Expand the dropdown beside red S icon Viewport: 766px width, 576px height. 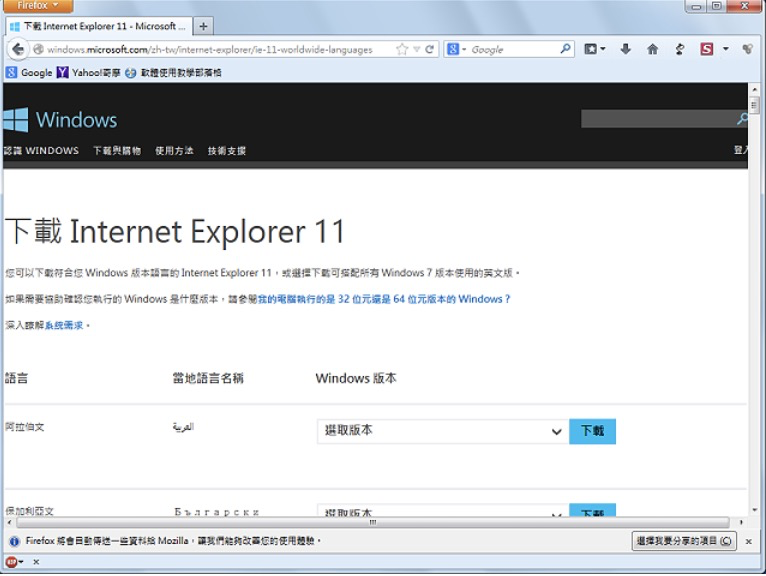tap(725, 49)
